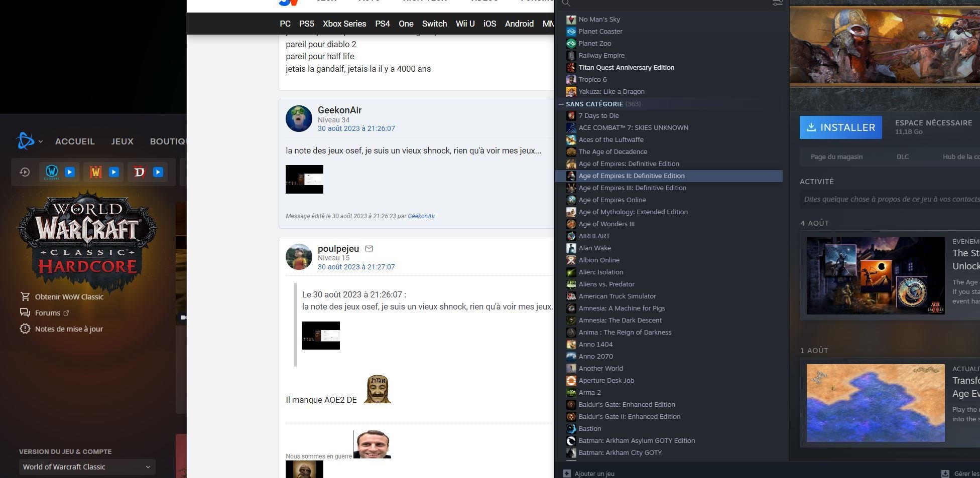This screenshot has height=478, width=980.
Task: Select PS5 in the JVC platform bar
Action: 307,24
